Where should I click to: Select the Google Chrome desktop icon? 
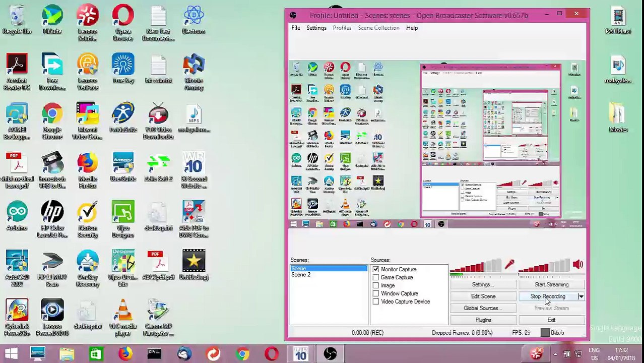(x=52, y=121)
